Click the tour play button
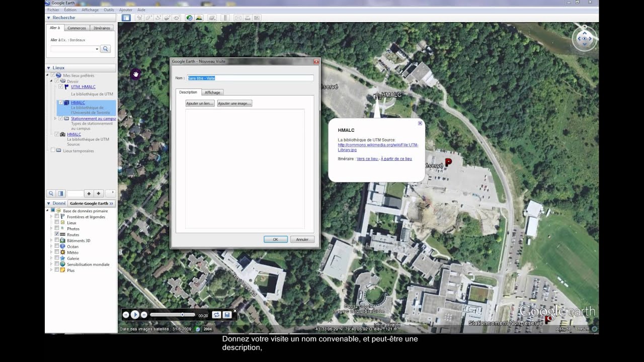Viewport: 644px width, 362px height. tap(135, 315)
